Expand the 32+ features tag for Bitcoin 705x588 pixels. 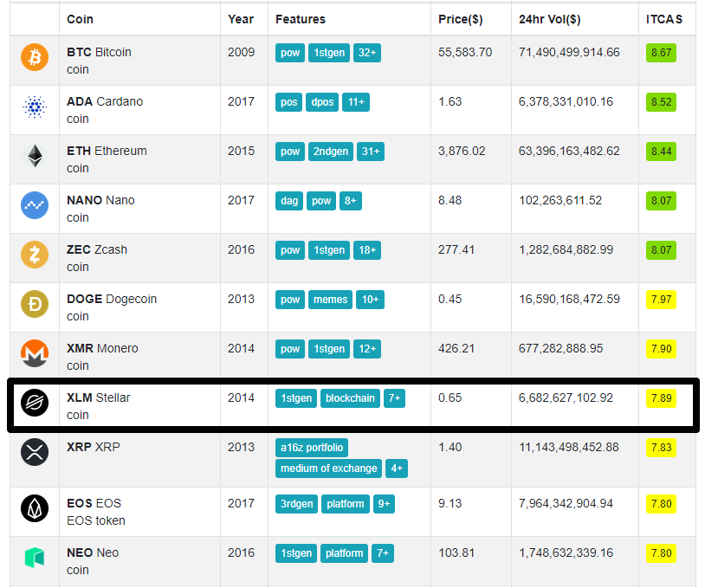coord(367,53)
